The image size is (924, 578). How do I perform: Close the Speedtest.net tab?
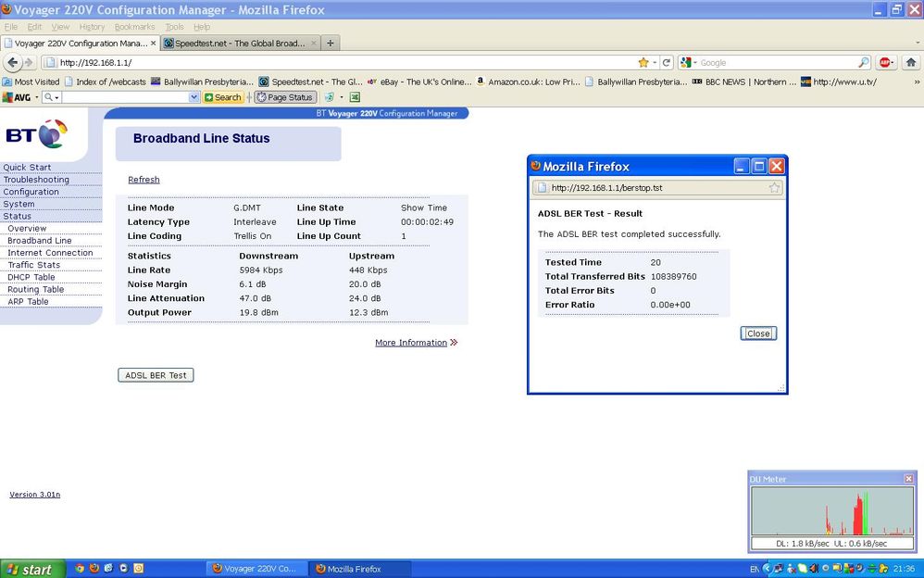[314, 43]
